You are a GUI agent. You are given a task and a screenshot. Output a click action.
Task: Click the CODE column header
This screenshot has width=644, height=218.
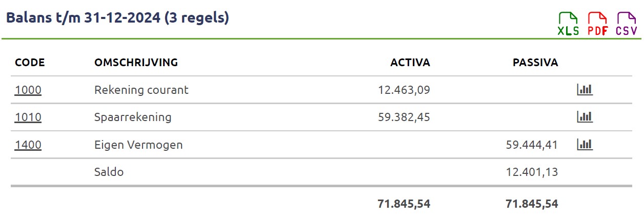tap(30, 63)
